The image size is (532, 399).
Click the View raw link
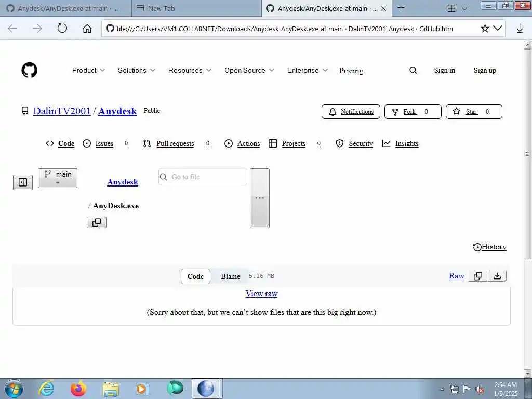(262, 294)
